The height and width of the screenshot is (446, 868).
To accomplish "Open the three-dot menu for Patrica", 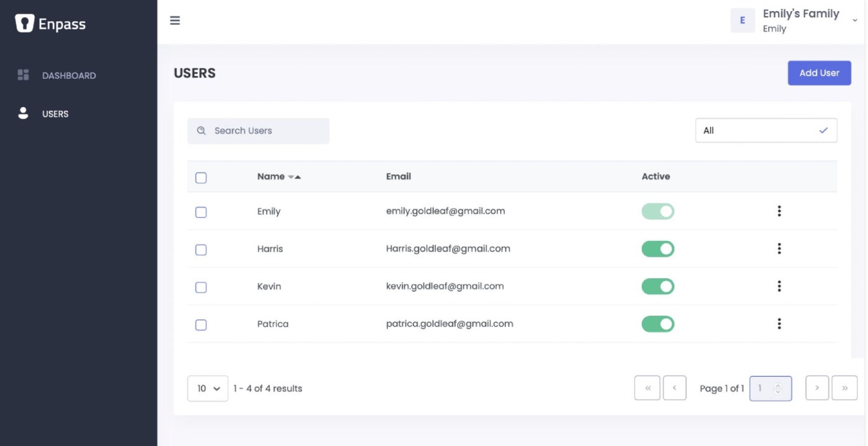I will click(779, 324).
